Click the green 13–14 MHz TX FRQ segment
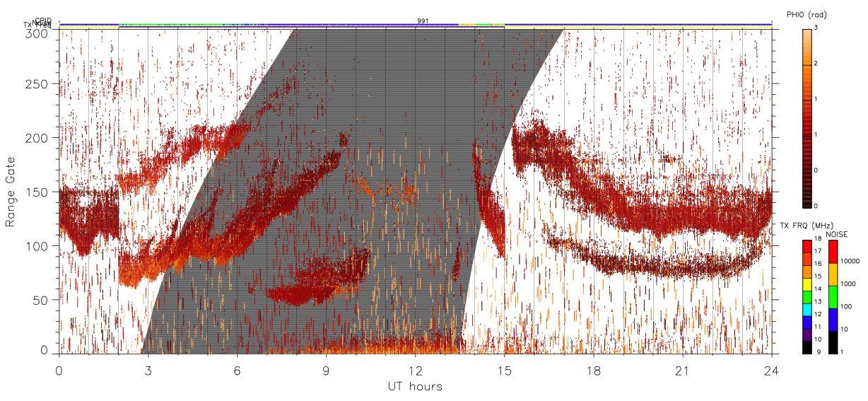The height and width of the screenshot is (401, 868). tap(807, 296)
